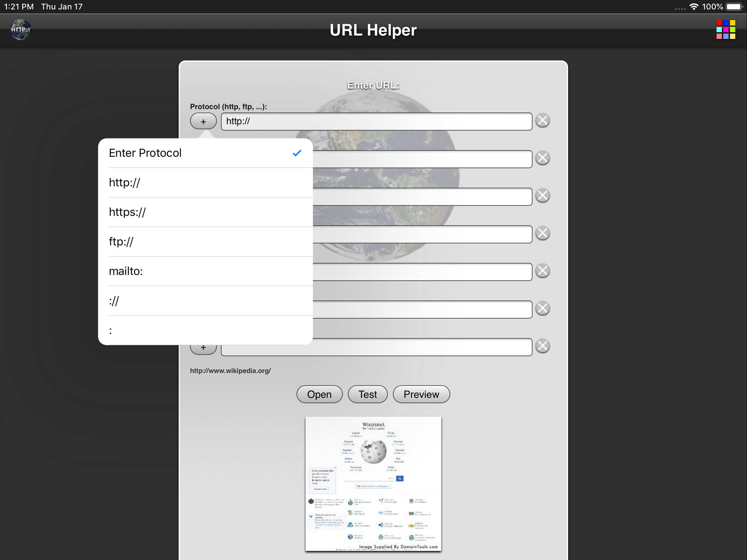Click the X clear icon beside the sixth field
This screenshot has width=747, height=560.
click(x=542, y=308)
